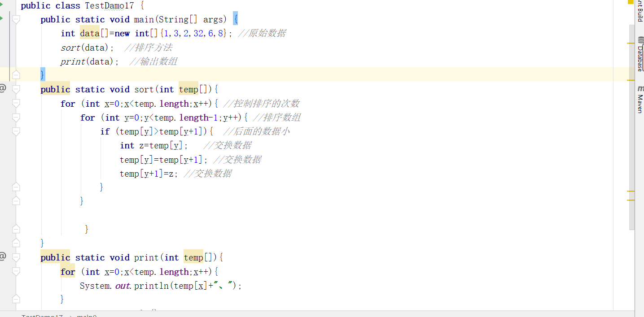The image size is (644, 317).
Task: Click the green run icon beside main method
Action: [x=3, y=19]
